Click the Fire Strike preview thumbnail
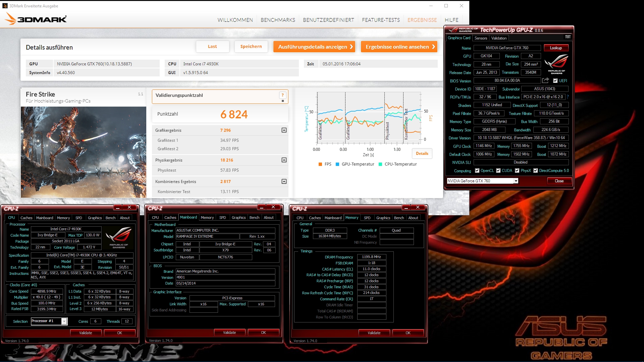This screenshot has height=362, width=644. coord(84,152)
